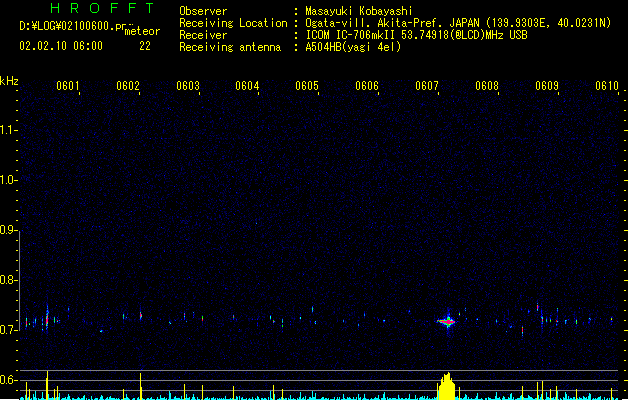Screen dimensions: 629x400
Task: Click the 1.1 kHz axis label
Action: point(8,130)
